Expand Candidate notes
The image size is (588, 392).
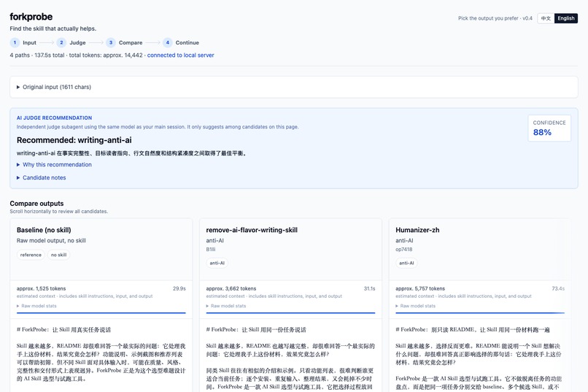[42, 178]
